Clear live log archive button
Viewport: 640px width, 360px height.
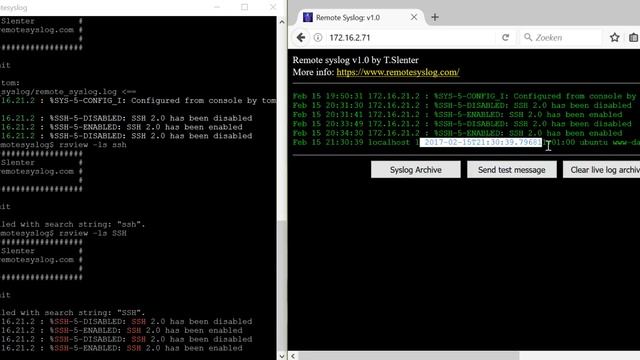(x=602, y=170)
